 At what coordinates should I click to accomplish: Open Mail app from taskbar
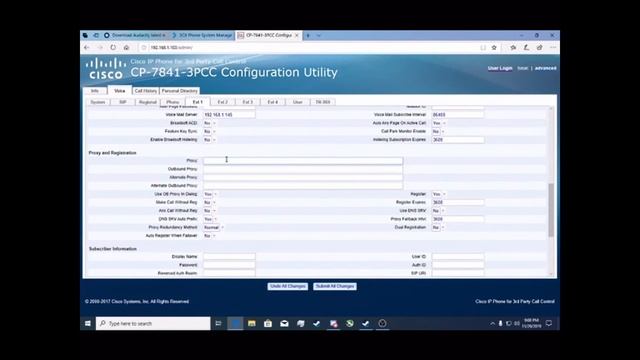click(284, 323)
